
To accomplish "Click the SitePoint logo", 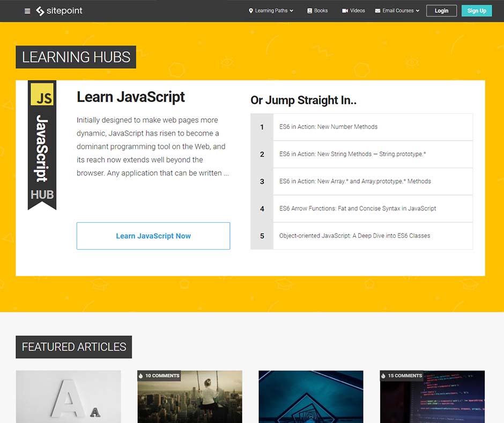I will 59,11.
